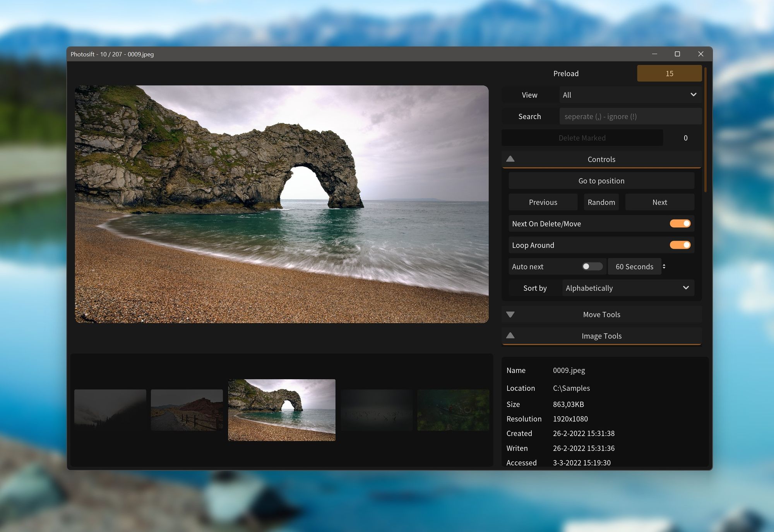Click the Sort by label
The width and height of the screenshot is (774, 532).
pos(535,288)
